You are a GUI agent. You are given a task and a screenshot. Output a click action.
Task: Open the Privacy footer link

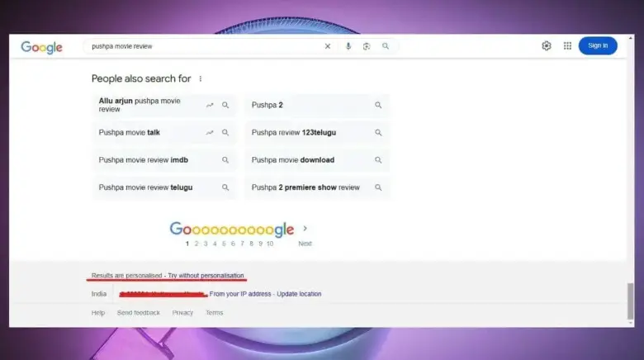click(182, 313)
